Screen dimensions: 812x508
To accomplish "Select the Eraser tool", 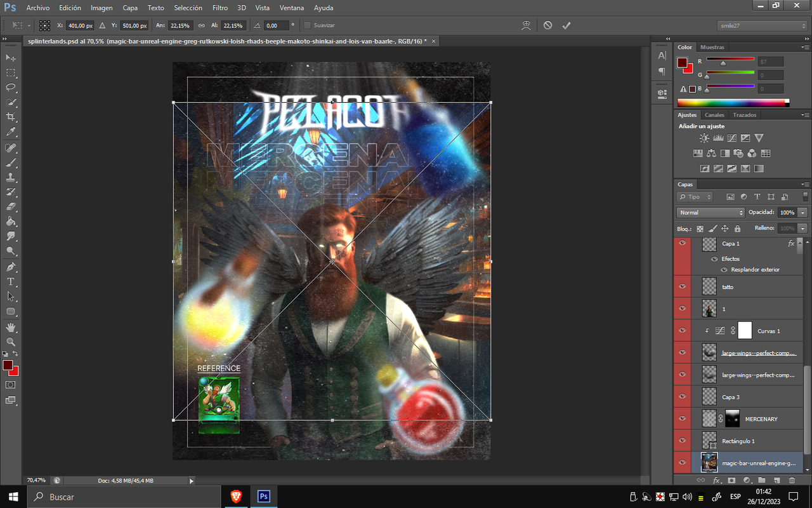I will 11,207.
